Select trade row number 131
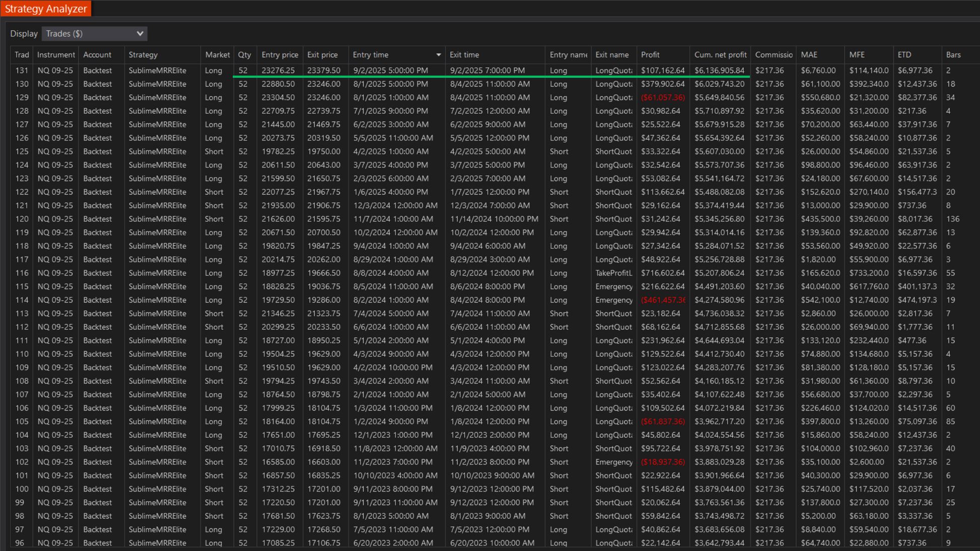 (22, 70)
